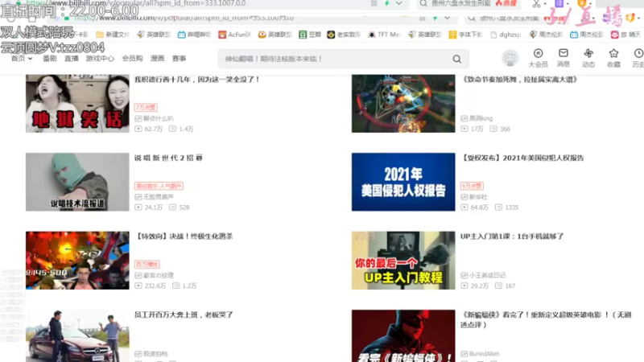
Task: Open the 新建文件 bookmark folder
Action: click(112, 35)
